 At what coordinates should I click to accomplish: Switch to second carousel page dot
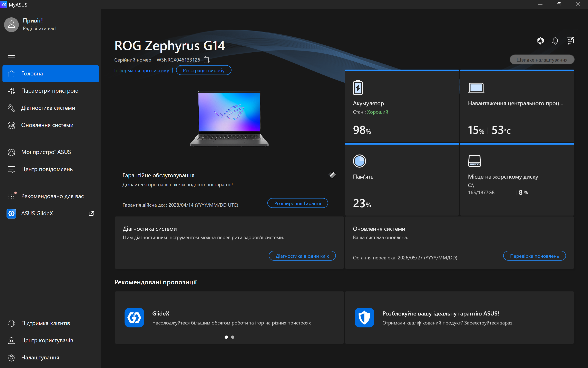coord(233,337)
